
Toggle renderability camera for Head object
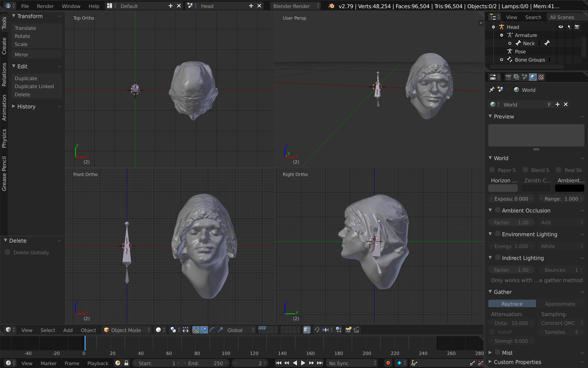(577, 27)
